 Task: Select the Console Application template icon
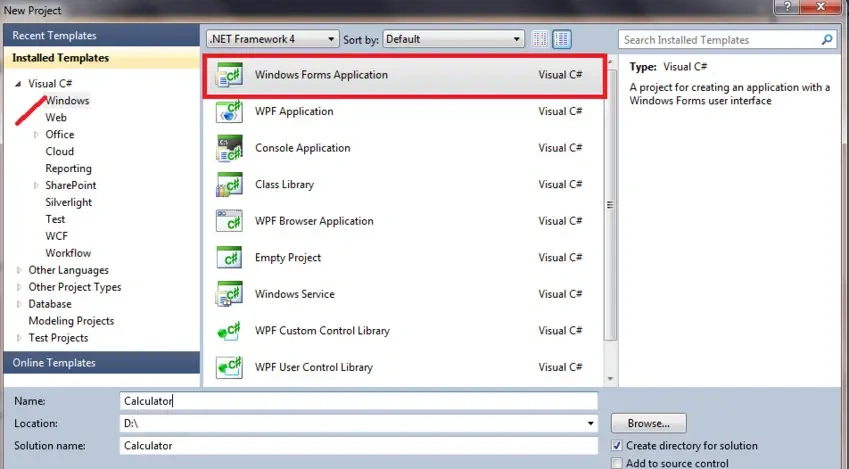click(x=228, y=148)
